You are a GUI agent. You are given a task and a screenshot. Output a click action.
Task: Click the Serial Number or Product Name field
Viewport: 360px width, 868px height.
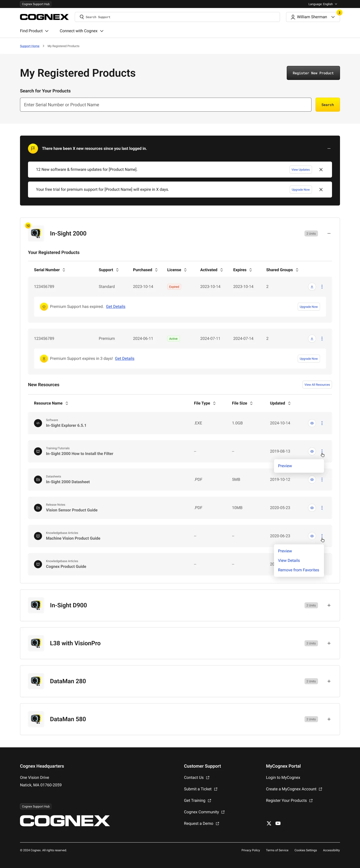(x=166, y=105)
